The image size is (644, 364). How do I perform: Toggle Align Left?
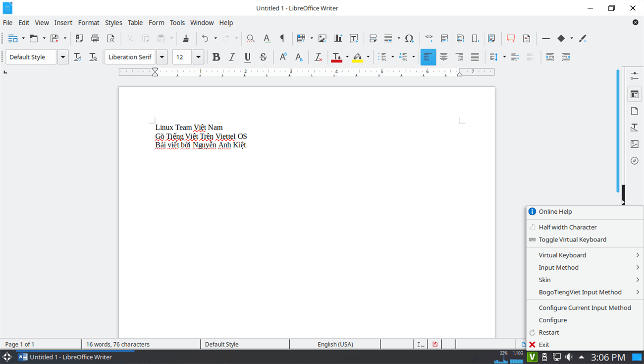pos(428,57)
